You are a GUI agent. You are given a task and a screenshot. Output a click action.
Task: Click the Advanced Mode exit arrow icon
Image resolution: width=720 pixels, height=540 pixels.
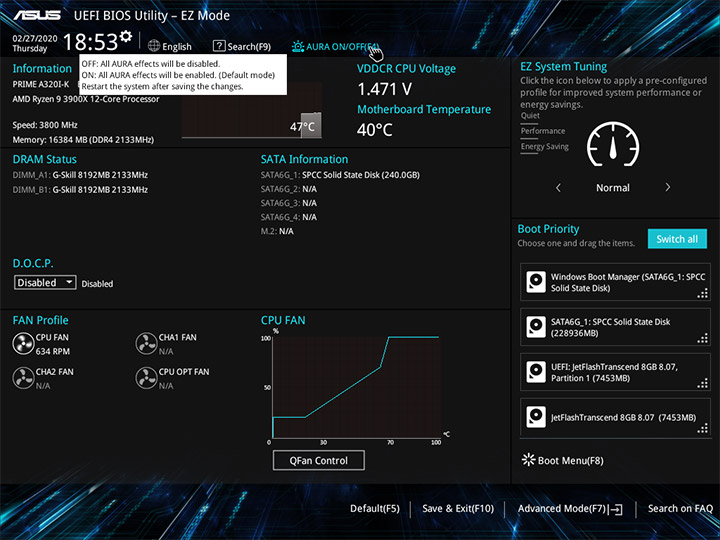[615, 509]
